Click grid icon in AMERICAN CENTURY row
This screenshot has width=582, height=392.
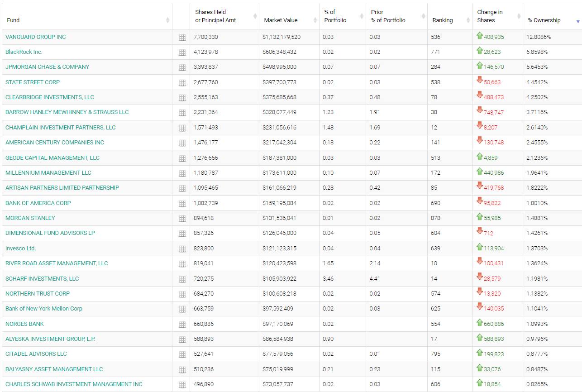click(x=182, y=143)
